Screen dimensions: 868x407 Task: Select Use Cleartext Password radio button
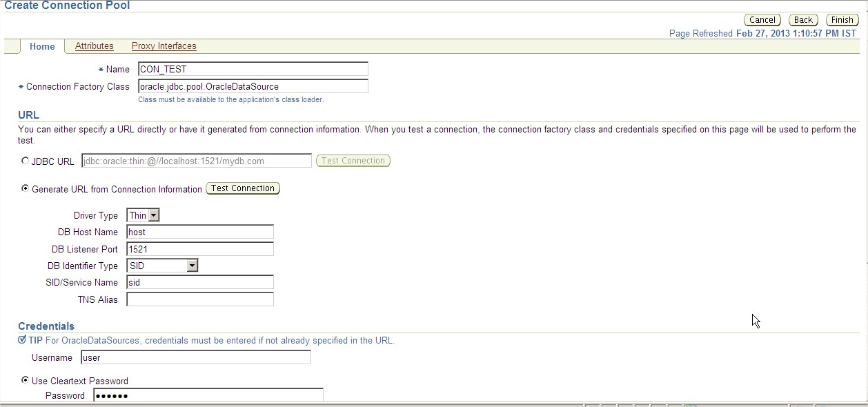tap(26, 380)
